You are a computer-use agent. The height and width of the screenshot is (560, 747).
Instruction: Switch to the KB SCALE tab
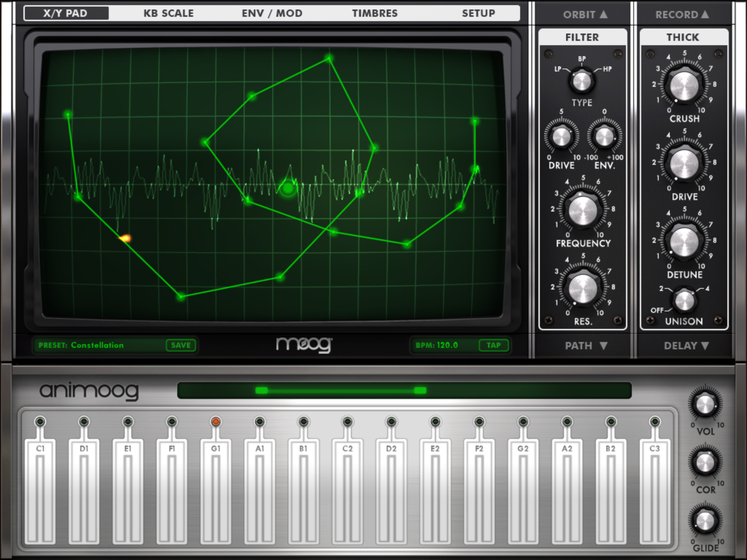point(169,13)
